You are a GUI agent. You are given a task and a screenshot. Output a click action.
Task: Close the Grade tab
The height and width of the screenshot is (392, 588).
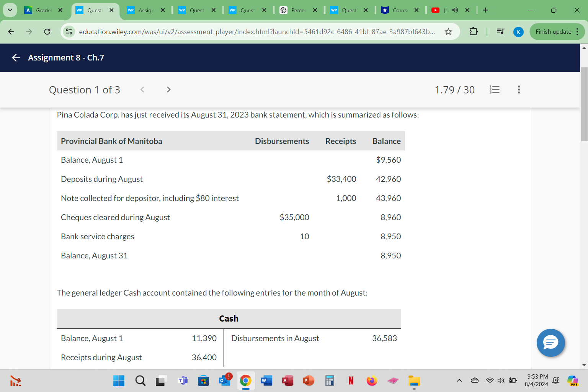(60, 10)
